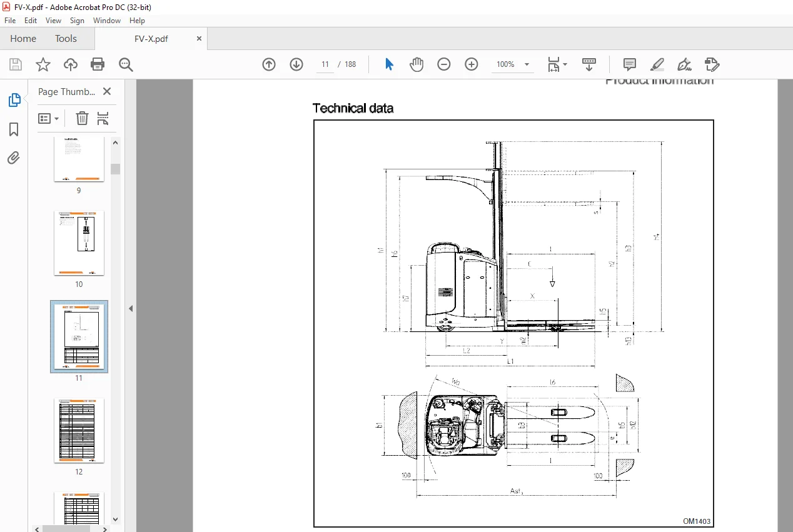The height and width of the screenshot is (532, 793).
Task: Open the Sign menu
Action: point(77,21)
